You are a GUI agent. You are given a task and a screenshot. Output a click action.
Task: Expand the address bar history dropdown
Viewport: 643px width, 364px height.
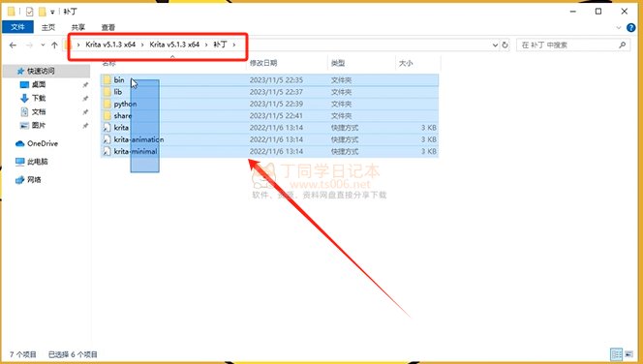click(x=495, y=45)
